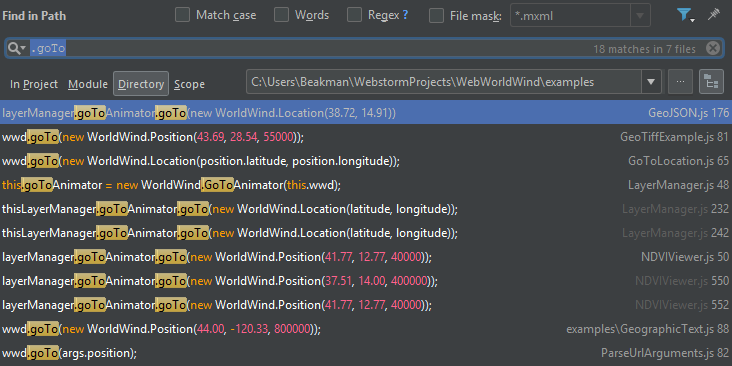Enable the Regex checkbox
The image size is (732, 366).
(x=354, y=15)
